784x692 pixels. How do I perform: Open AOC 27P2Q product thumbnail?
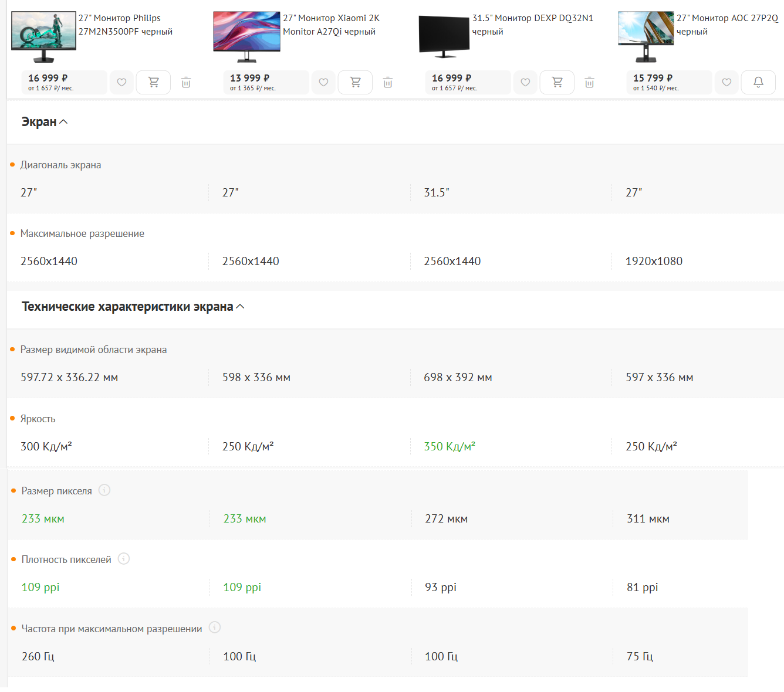(646, 37)
